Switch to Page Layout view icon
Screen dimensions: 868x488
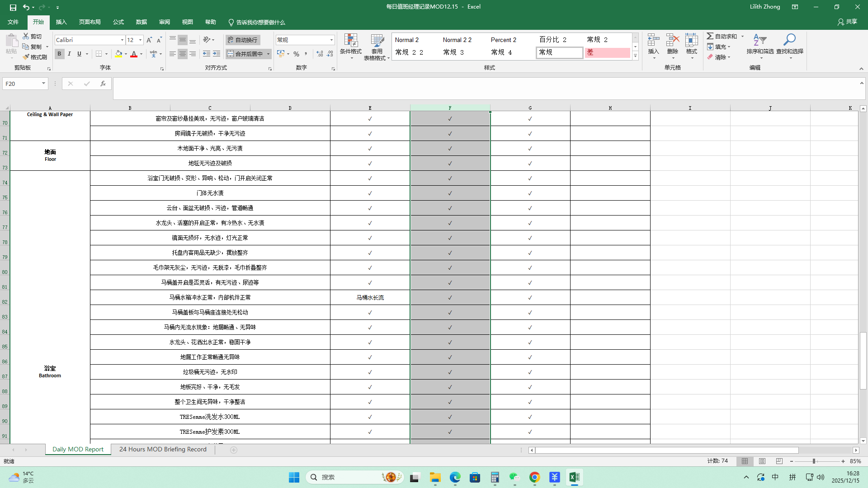(762, 461)
